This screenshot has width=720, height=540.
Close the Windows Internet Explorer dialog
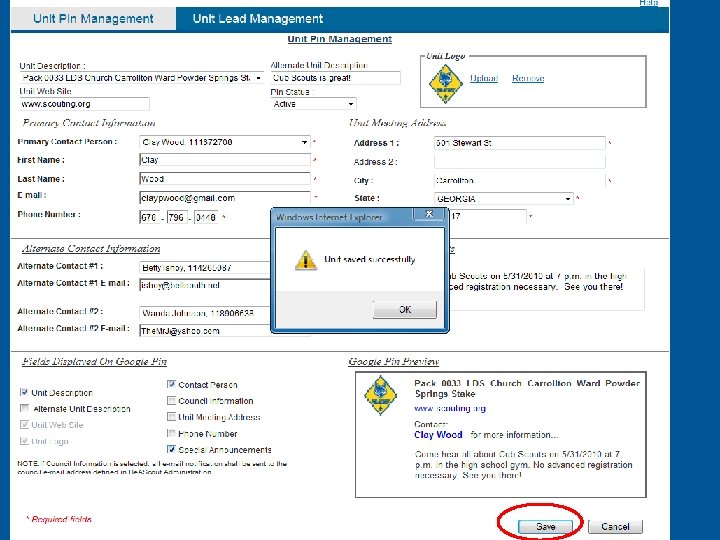coord(429,214)
